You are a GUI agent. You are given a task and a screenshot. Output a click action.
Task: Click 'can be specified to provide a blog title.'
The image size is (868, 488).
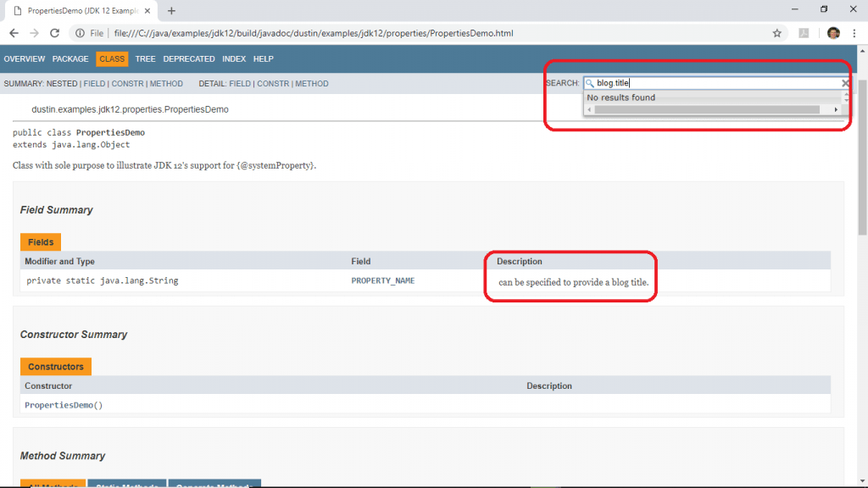pos(574,282)
